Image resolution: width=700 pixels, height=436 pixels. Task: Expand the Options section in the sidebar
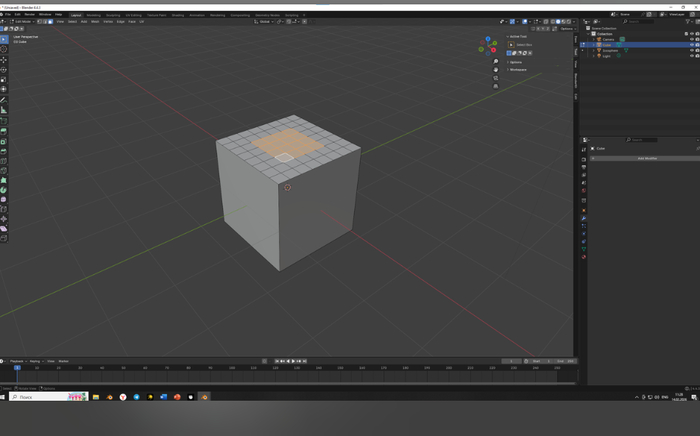click(518, 62)
